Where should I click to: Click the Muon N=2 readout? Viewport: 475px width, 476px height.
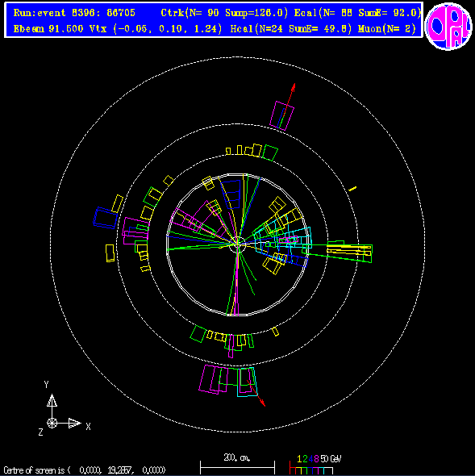tap(386, 29)
